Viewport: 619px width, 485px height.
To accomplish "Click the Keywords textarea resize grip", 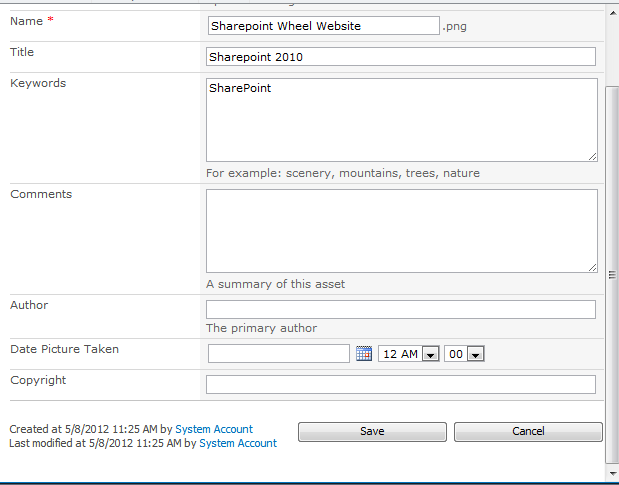I will (593, 157).
